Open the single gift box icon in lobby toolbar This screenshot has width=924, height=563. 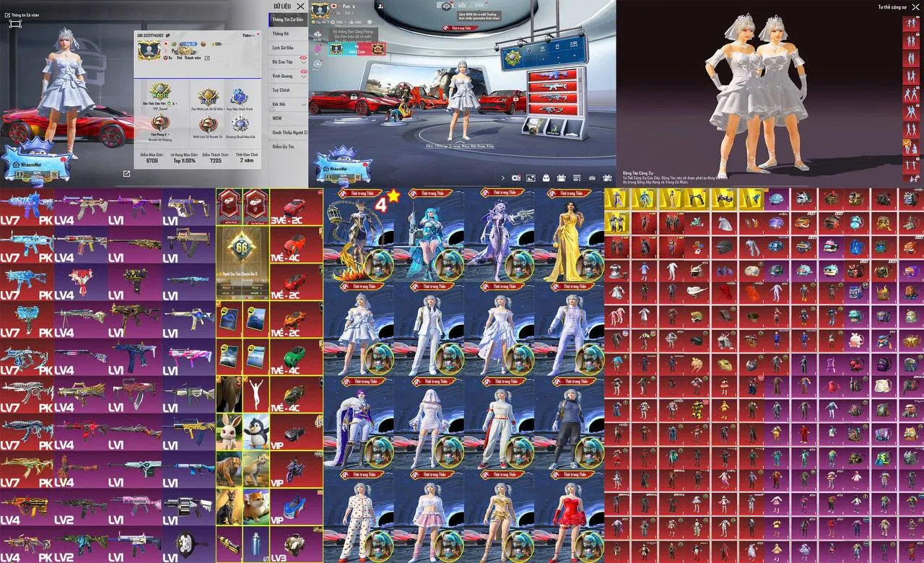click(x=562, y=178)
